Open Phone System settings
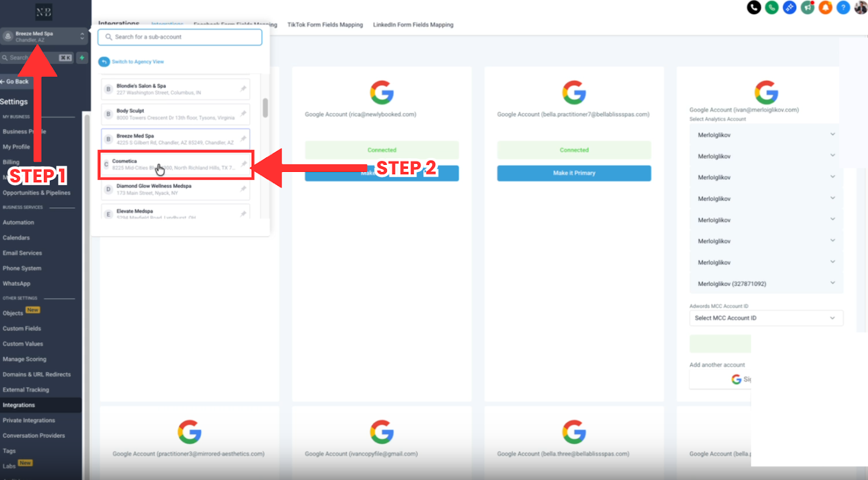 (22, 268)
